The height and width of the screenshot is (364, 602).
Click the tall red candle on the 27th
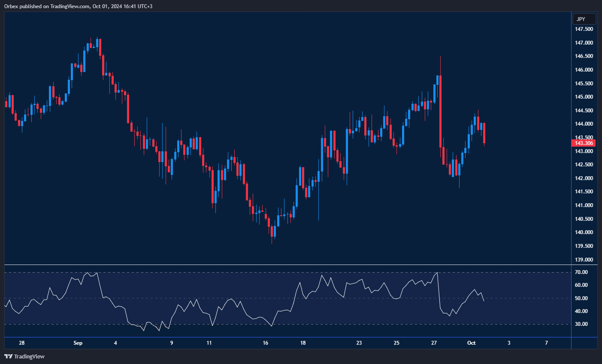coord(441,111)
